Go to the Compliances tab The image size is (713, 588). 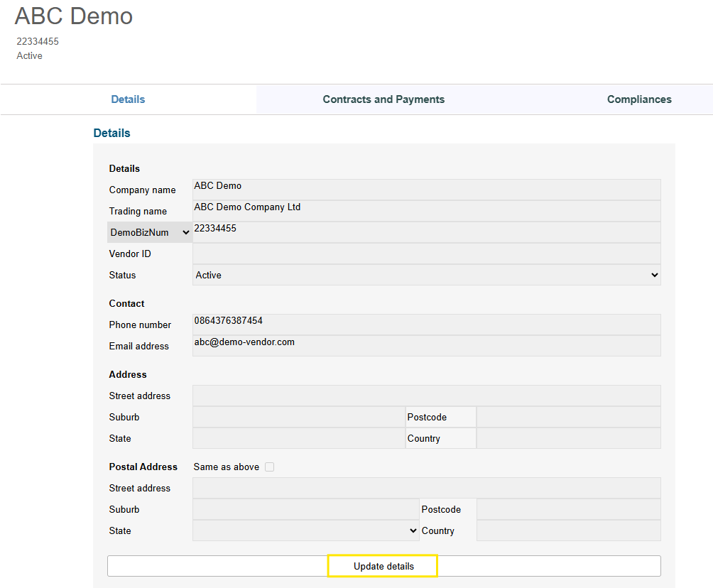[638, 99]
